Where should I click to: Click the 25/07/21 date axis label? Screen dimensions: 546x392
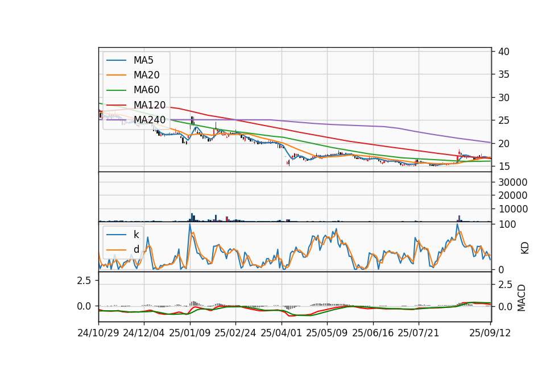coord(418,333)
